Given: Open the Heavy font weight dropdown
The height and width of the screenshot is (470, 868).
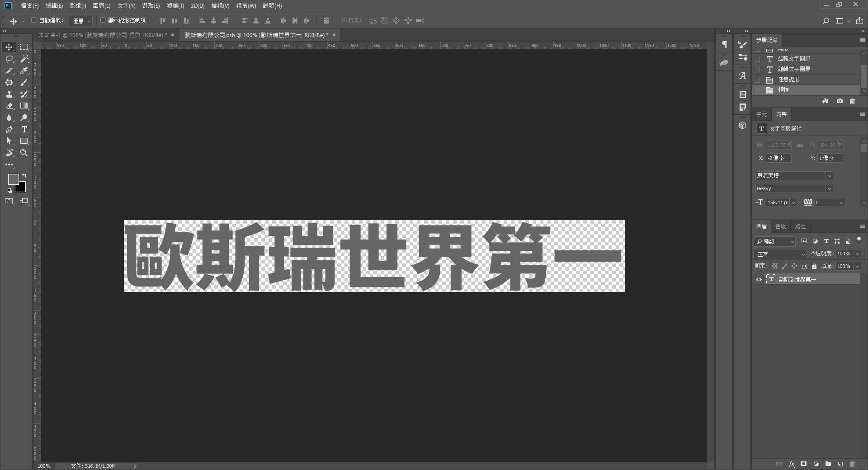Looking at the screenshot, I should click(x=794, y=188).
